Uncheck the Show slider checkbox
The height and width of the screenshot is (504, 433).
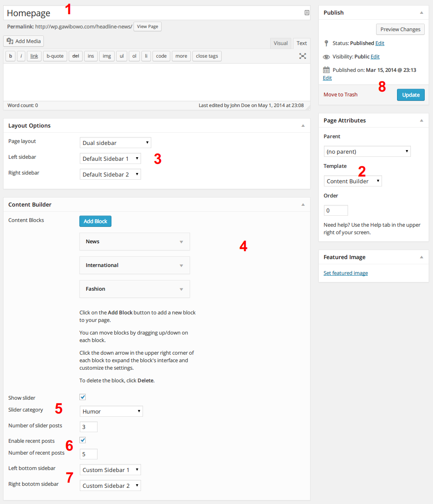click(83, 397)
